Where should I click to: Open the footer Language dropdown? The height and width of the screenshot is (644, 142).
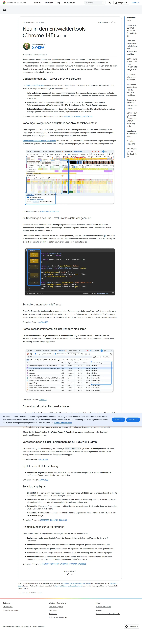point(131,627)
